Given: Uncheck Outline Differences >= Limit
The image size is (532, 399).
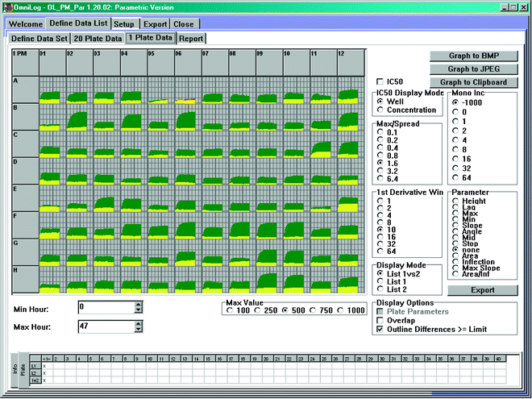Looking at the screenshot, I should 380,329.
